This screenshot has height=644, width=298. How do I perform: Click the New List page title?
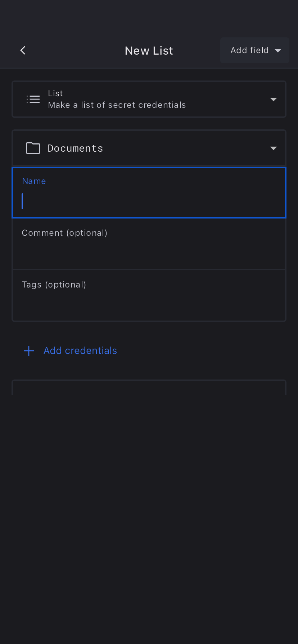[149, 51]
